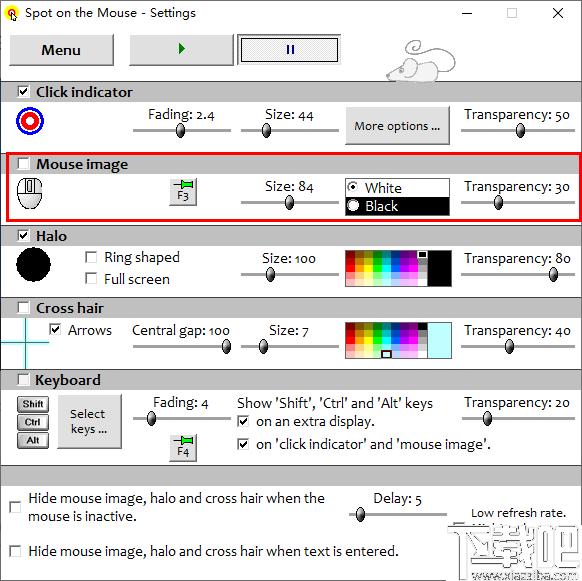Click the click indicator bullseye icon
The width and height of the screenshot is (582, 581).
tap(30, 121)
